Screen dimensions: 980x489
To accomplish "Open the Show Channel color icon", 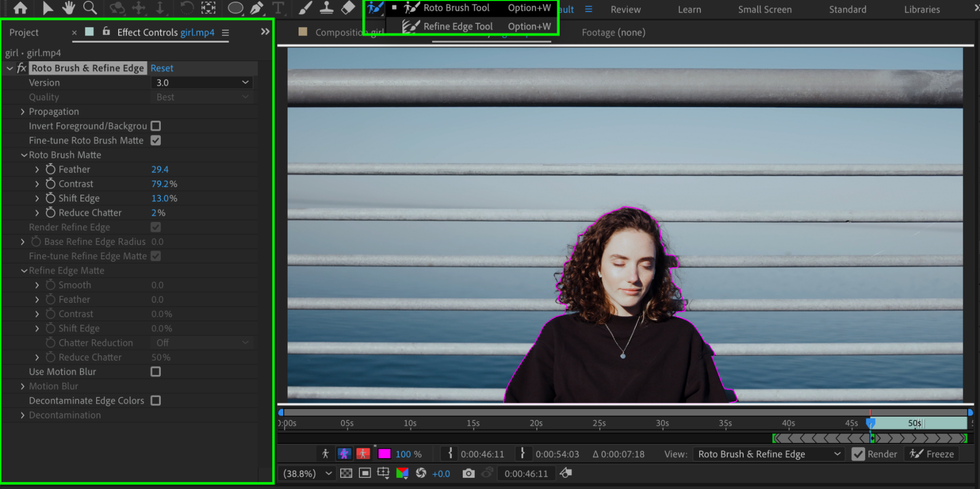I will (x=402, y=473).
